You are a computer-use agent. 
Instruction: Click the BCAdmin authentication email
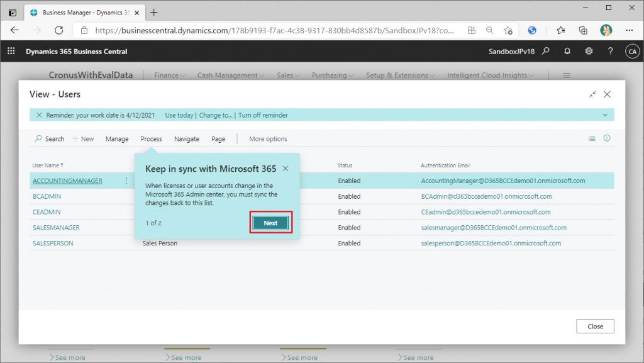(486, 196)
